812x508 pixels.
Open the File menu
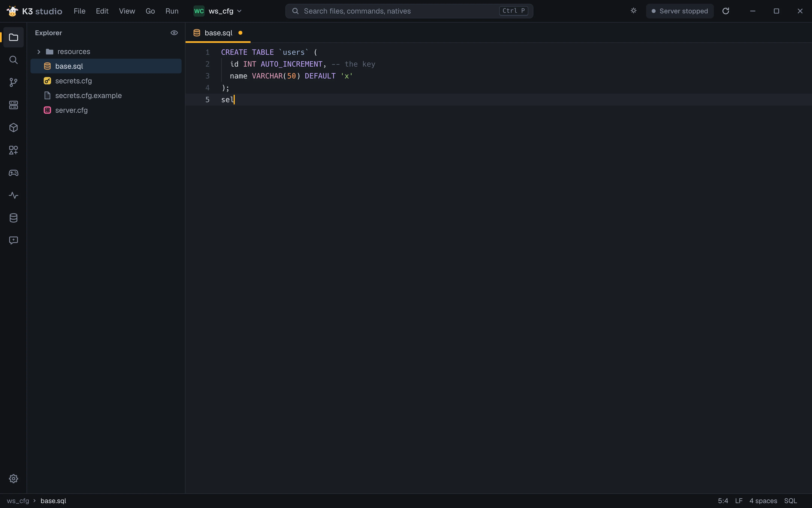(x=80, y=11)
